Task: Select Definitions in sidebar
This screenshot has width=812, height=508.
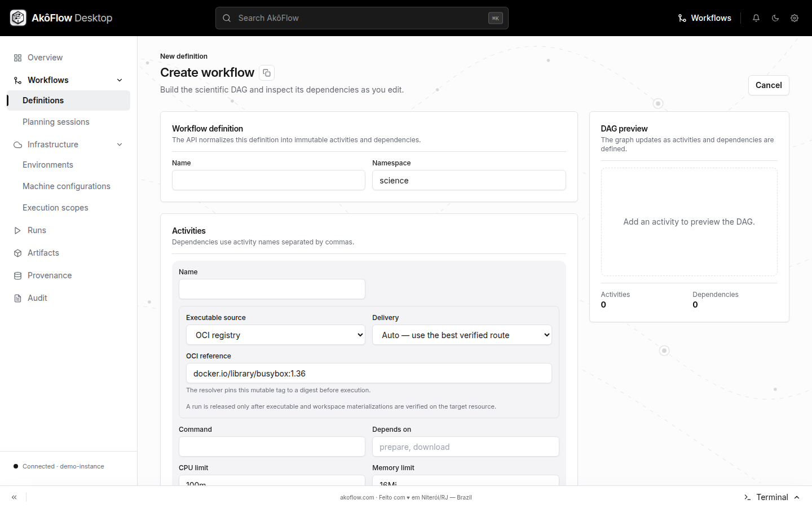Action: coord(69,100)
